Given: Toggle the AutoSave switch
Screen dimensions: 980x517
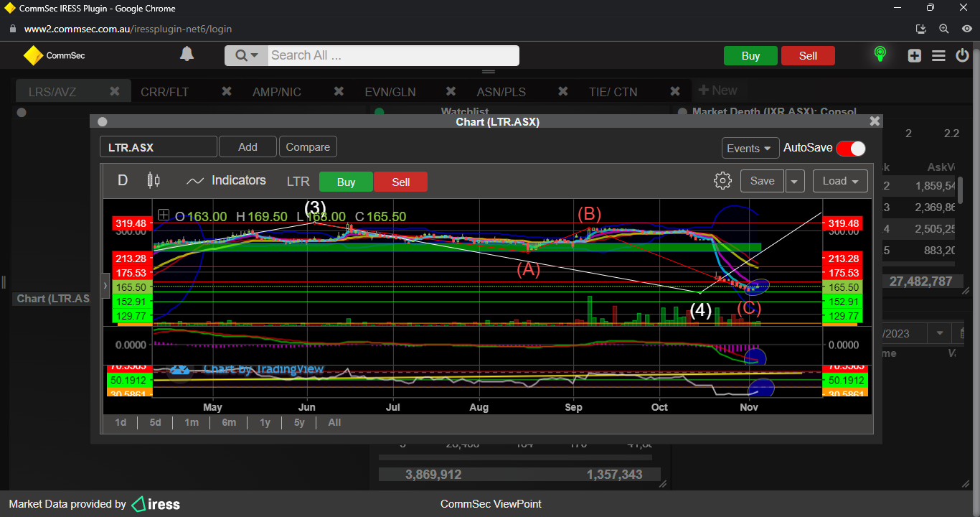Looking at the screenshot, I should click(851, 148).
